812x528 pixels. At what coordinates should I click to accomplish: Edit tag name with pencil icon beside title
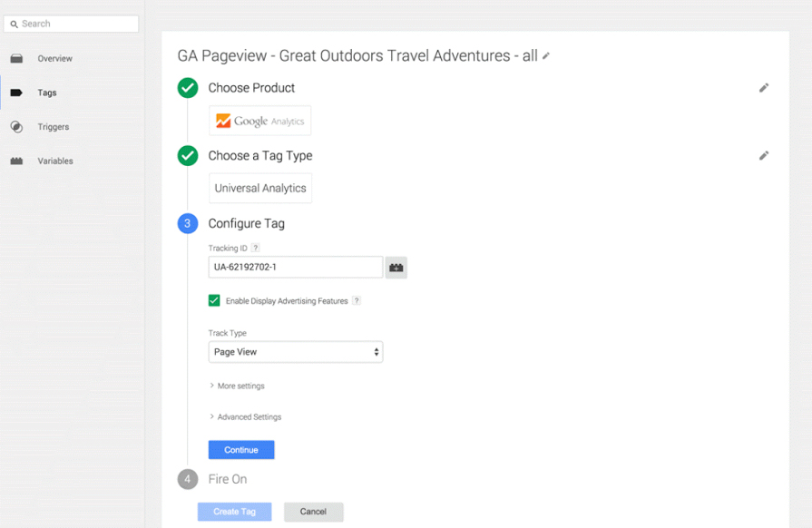(x=546, y=56)
